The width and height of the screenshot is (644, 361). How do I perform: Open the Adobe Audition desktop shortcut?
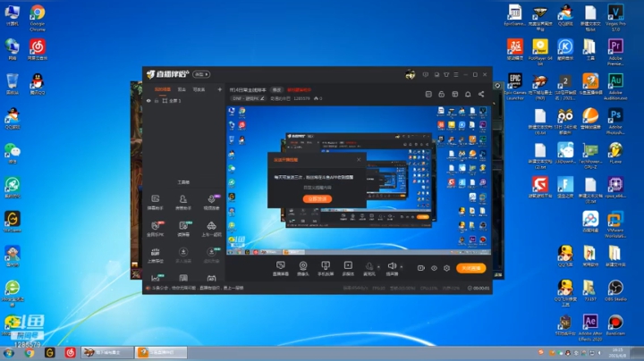coord(615,87)
